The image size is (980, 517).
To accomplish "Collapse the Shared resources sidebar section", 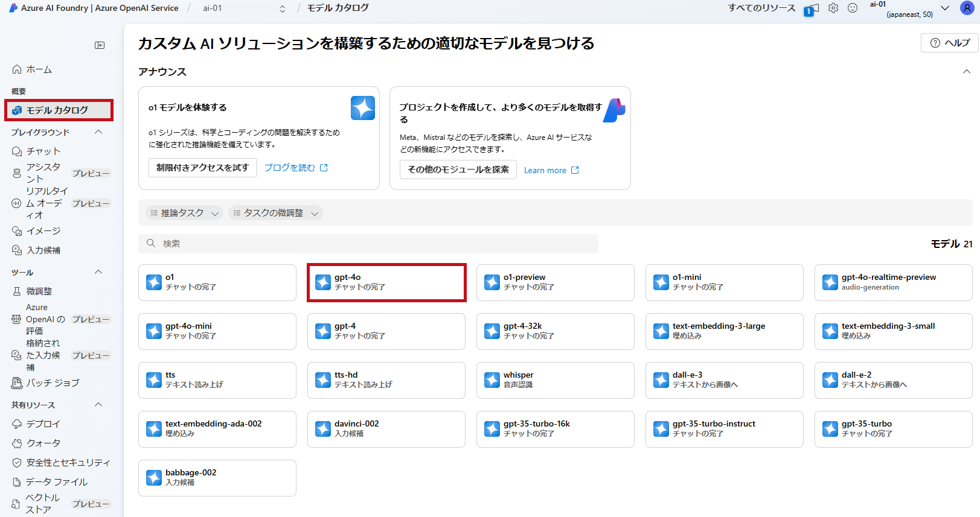I will pos(98,405).
